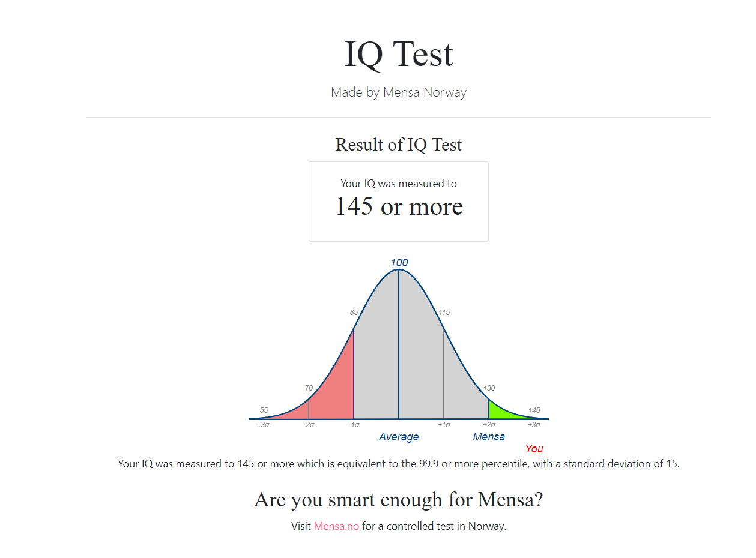The image size is (756, 558).
Task: Select the Result of IQ Test heading
Action: click(399, 145)
